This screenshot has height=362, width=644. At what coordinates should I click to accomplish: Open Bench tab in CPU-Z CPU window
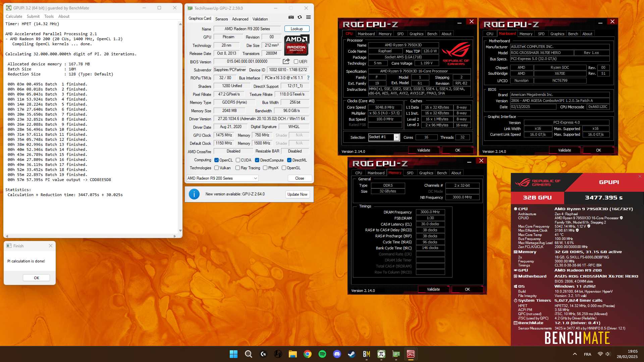pyautogui.click(x=432, y=34)
